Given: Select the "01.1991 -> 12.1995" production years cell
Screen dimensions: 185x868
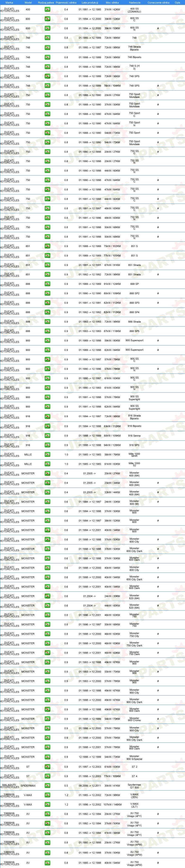Looking at the screenshot, I should coord(90,9).
